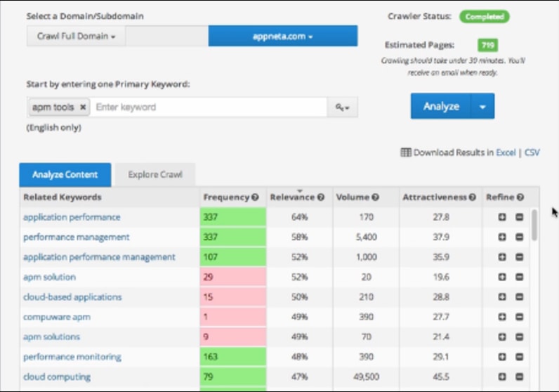Download results via Excel link
Screen dimensions: 559x392
(x=506, y=152)
